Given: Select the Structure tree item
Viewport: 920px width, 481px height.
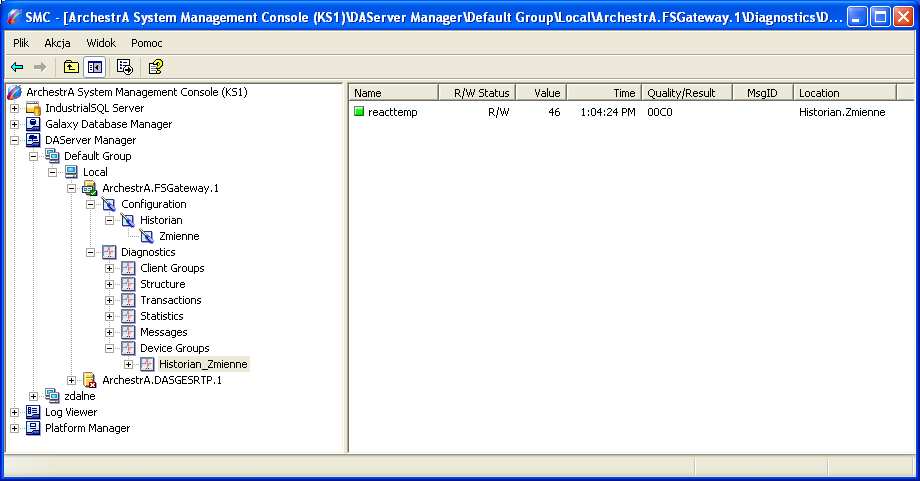Looking at the screenshot, I should click(x=163, y=284).
